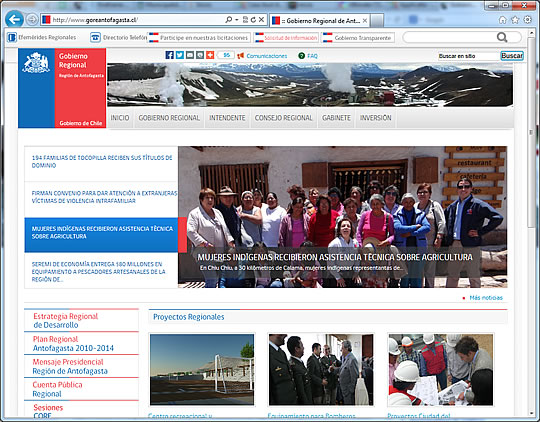This screenshot has height=422, width=540.
Task: Click the search magnifier in address bar
Action: click(229, 20)
